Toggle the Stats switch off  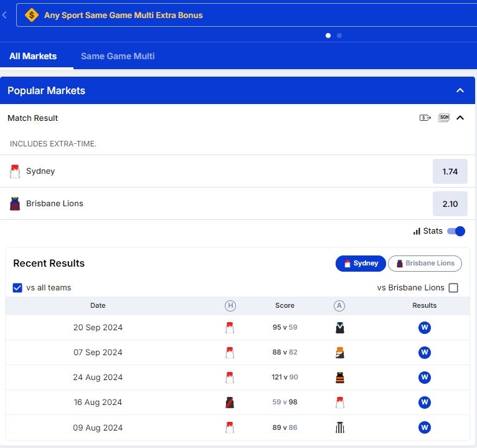[x=456, y=231]
